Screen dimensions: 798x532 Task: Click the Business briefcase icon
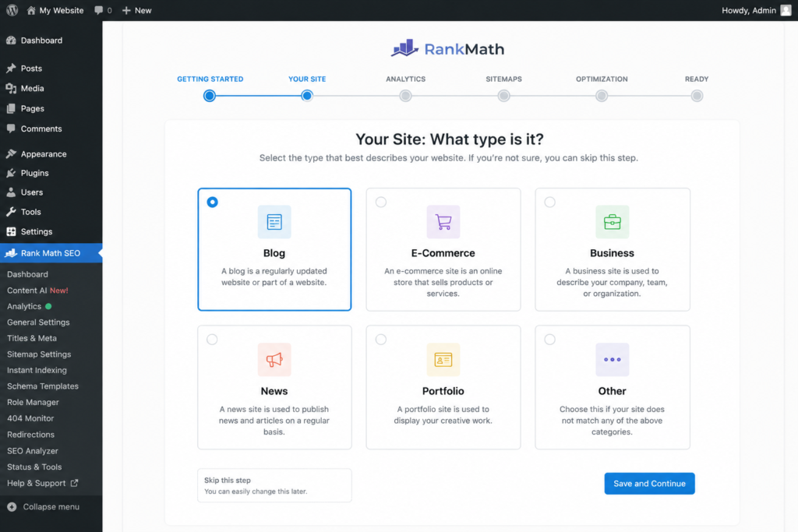[613, 222]
